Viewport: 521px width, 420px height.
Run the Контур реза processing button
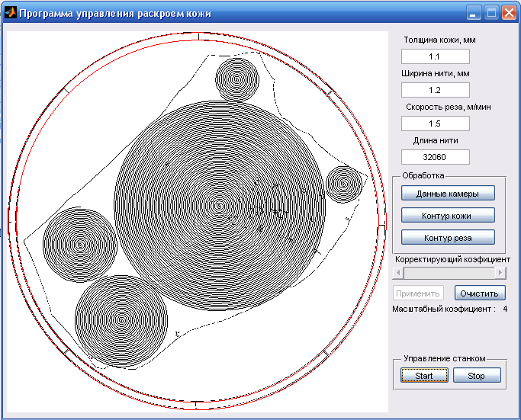(448, 237)
